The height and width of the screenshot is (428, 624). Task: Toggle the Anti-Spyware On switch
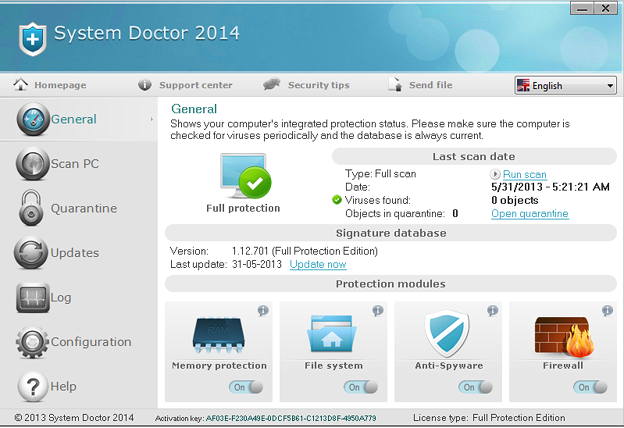475,387
